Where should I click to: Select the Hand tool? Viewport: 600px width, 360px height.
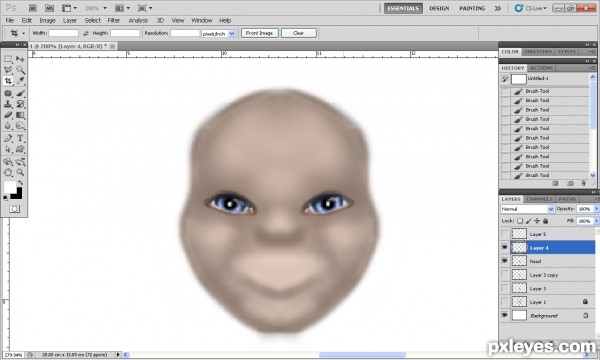tap(8, 173)
